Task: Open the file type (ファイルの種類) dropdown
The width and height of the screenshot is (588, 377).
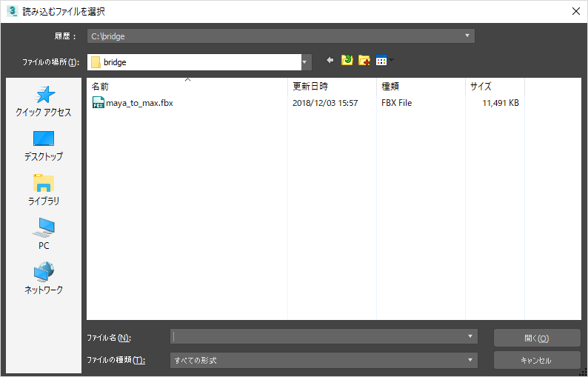Action: (470, 360)
